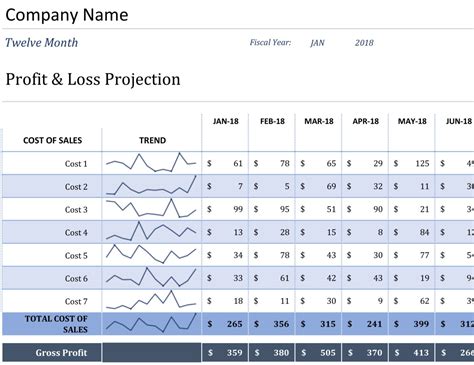This screenshot has height=365, width=474.
Task: Click the Cost 1 MAY-18 value 125
Action: (422, 163)
